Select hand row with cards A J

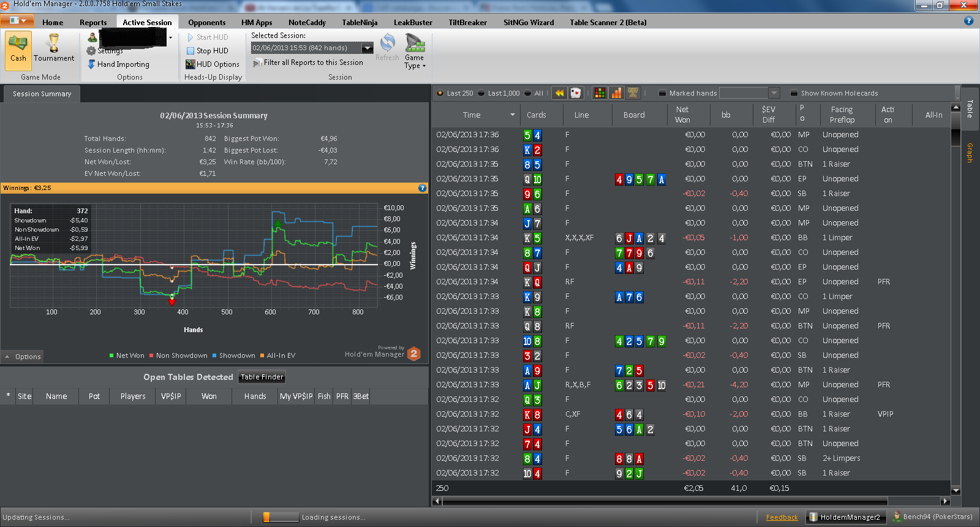click(x=692, y=385)
